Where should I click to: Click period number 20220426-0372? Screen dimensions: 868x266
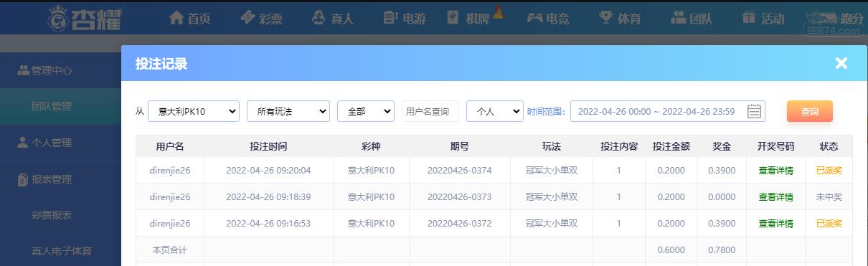pos(459,224)
